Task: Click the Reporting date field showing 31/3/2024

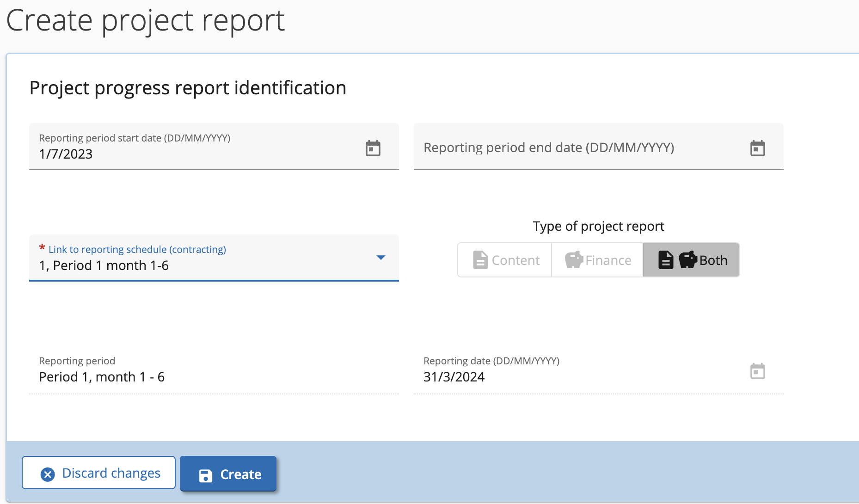Action: click(578, 376)
